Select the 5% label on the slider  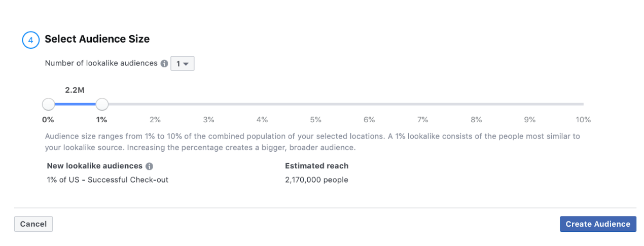[316, 120]
